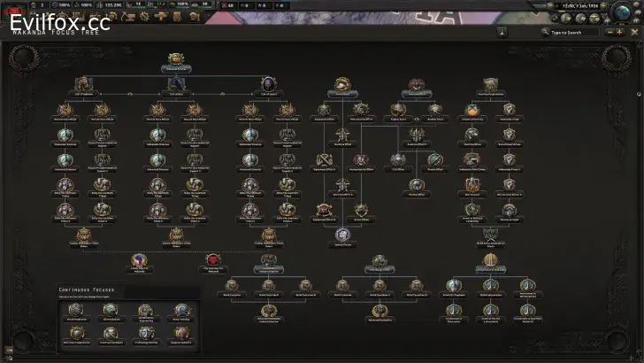The height and width of the screenshot is (363, 644).
Task: Open the country flag in the top-left corner
Action: tap(12, 7)
